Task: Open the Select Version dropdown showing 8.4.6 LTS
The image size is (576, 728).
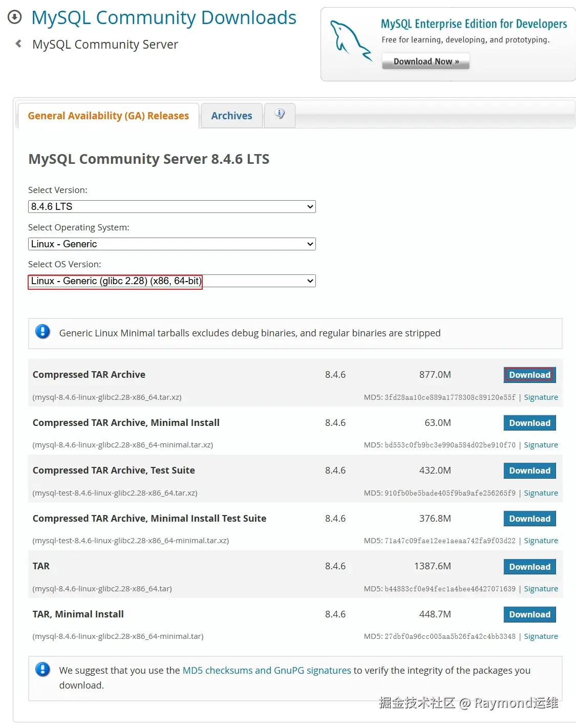Action: click(x=172, y=206)
